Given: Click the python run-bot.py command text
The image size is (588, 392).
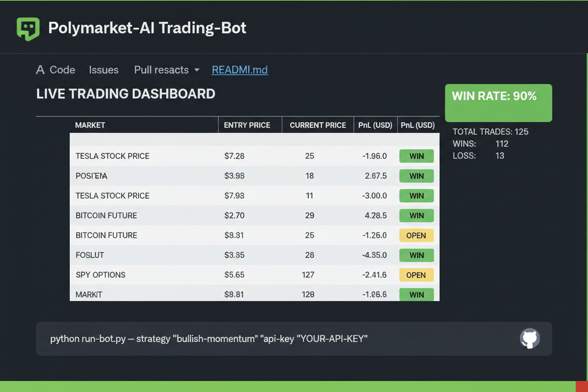Looking at the screenshot, I should click(x=209, y=339).
